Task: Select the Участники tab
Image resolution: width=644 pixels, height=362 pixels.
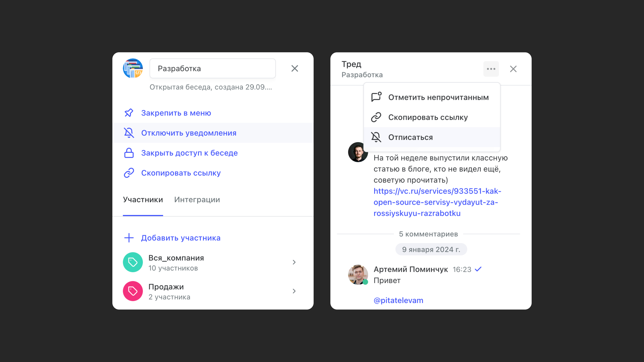Action: pos(143,200)
